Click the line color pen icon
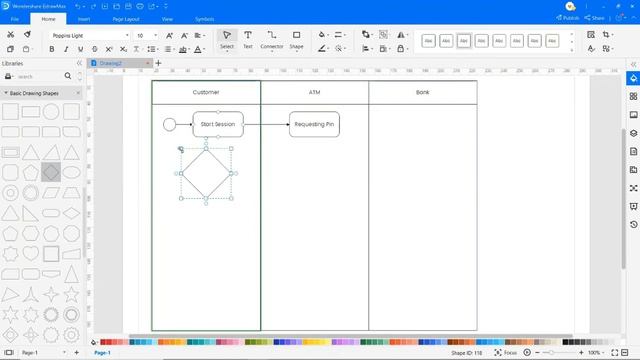Viewport: 640px width, 360px height. point(322,49)
